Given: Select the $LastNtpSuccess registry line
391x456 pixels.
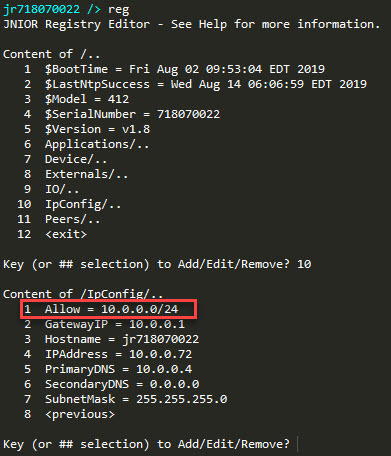Looking at the screenshot, I should 195,84.
